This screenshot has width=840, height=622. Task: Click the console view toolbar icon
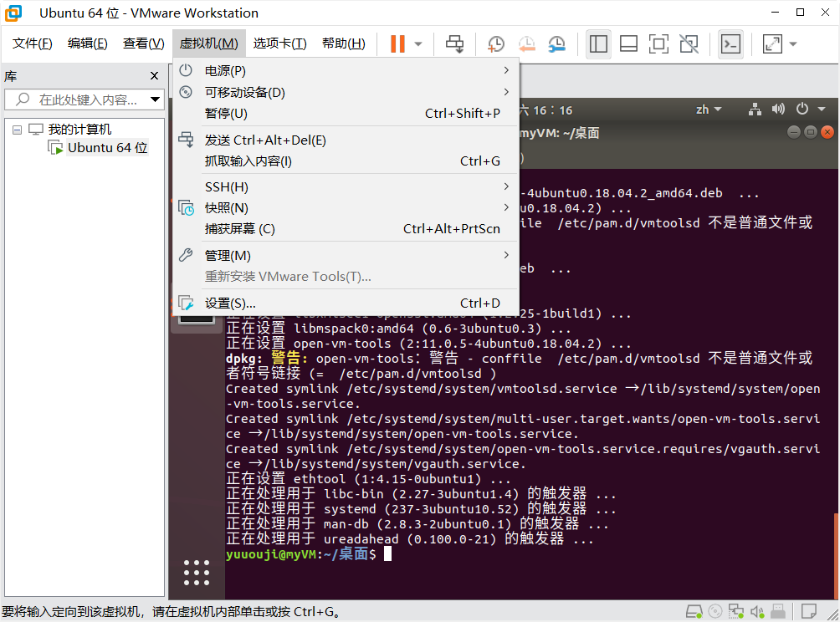[x=730, y=44]
